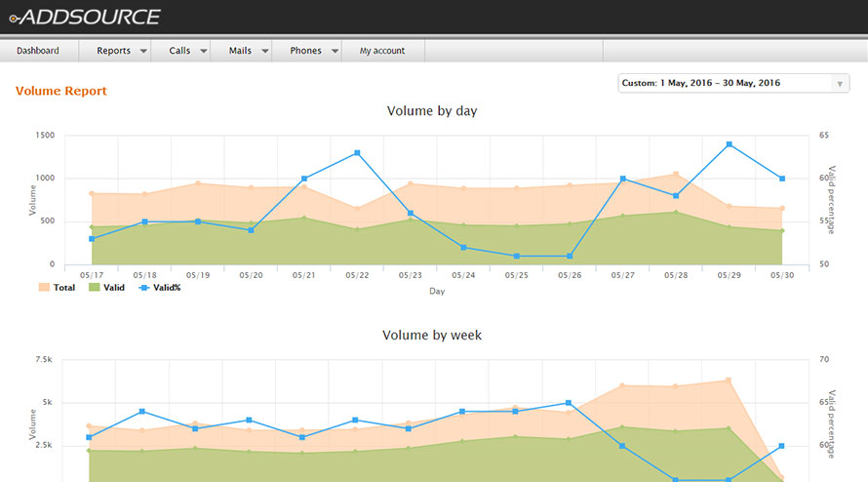868x482 pixels.
Task: Go to My account
Action: [x=382, y=51]
